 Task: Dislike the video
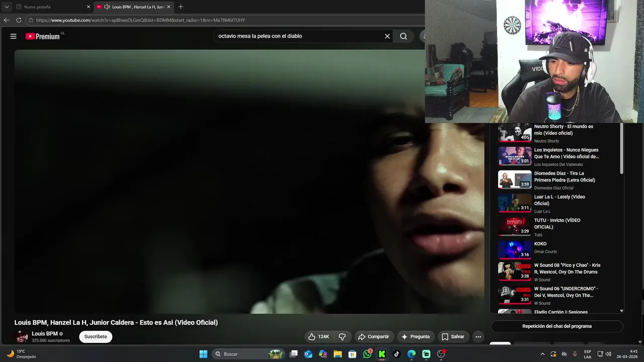pos(342,336)
